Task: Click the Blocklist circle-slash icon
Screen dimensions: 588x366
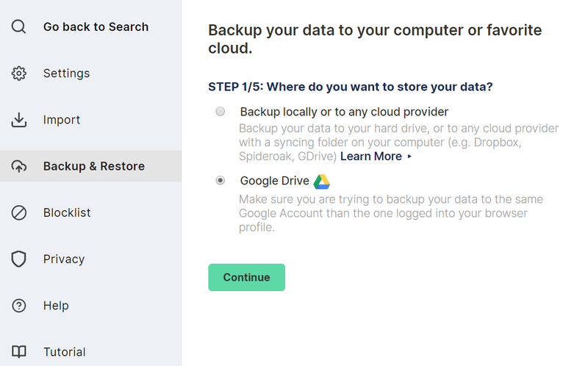Action: click(x=19, y=212)
